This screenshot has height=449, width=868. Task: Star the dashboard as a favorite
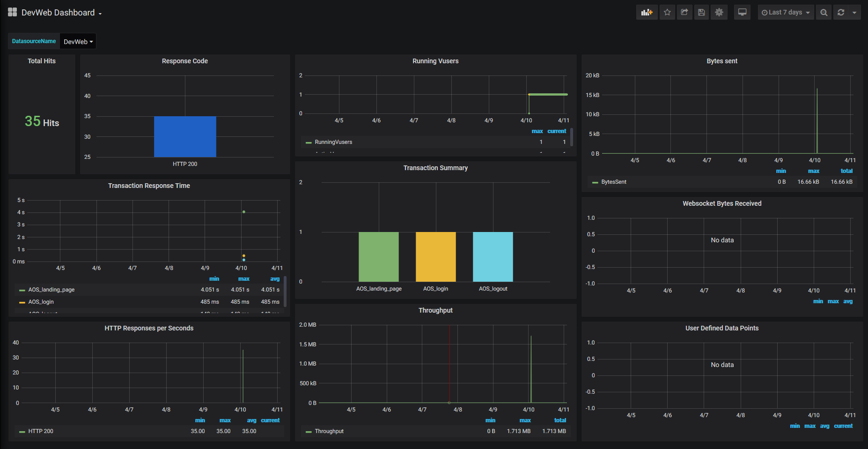[x=667, y=13]
